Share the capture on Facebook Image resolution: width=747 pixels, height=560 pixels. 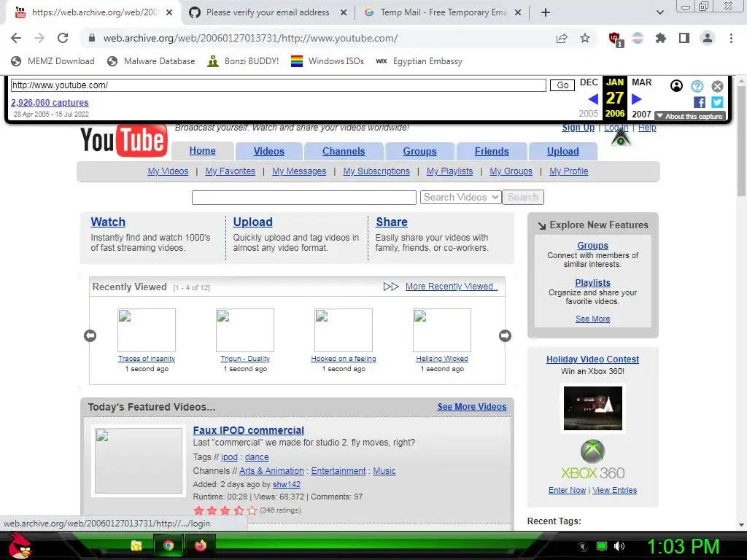tap(700, 102)
